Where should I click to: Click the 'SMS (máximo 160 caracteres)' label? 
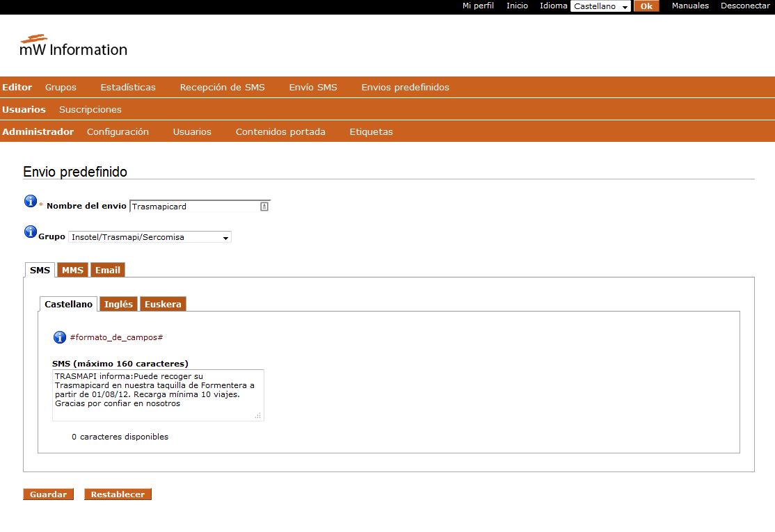[120, 364]
